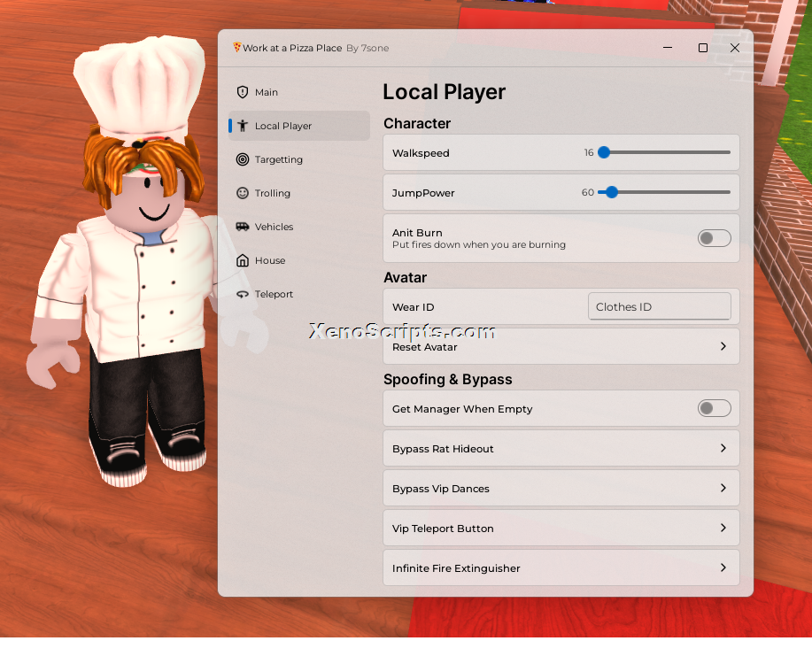Viewport: 812px width, 664px height.
Task: Click 'Put fires down when you are burning' text
Action: click(479, 244)
